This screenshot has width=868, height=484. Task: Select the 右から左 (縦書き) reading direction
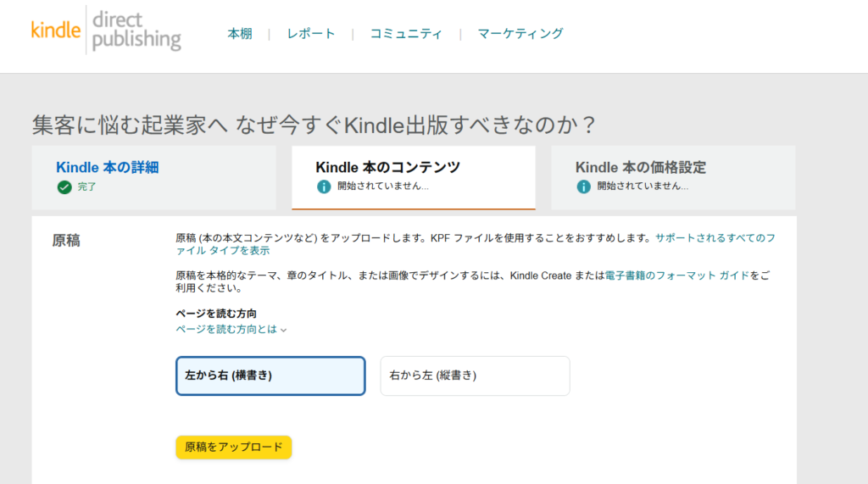pyautogui.click(x=475, y=376)
